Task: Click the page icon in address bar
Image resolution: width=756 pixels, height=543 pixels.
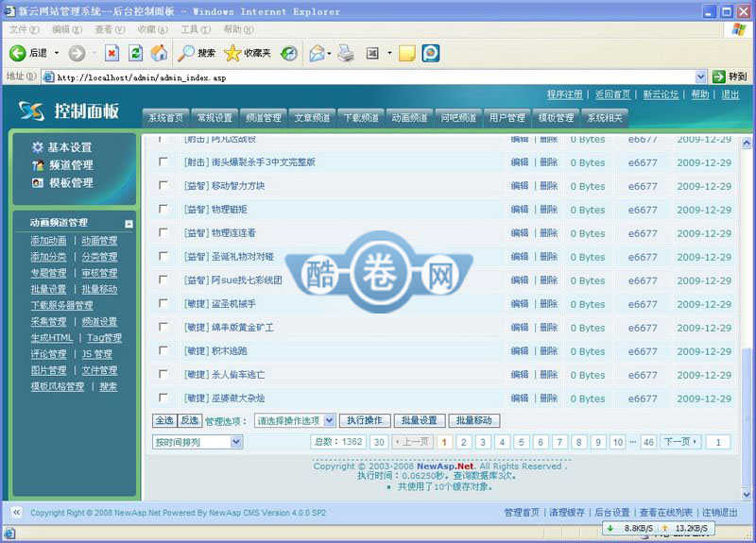Action: (x=49, y=77)
